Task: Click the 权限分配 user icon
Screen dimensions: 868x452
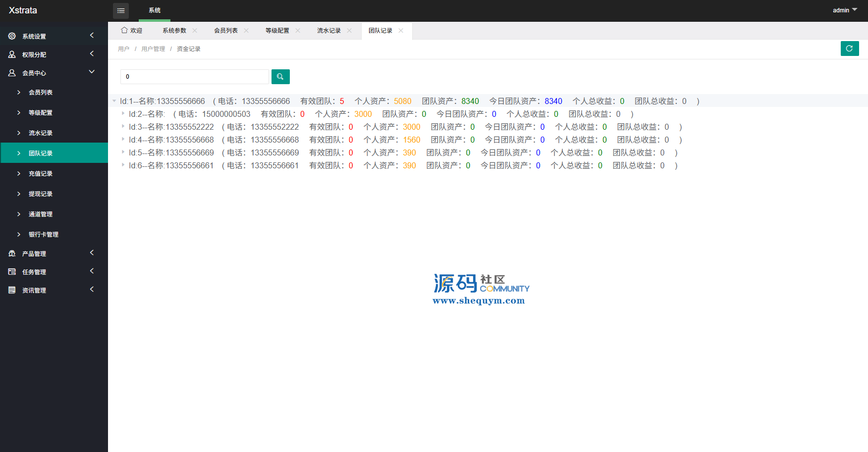Action: point(12,54)
